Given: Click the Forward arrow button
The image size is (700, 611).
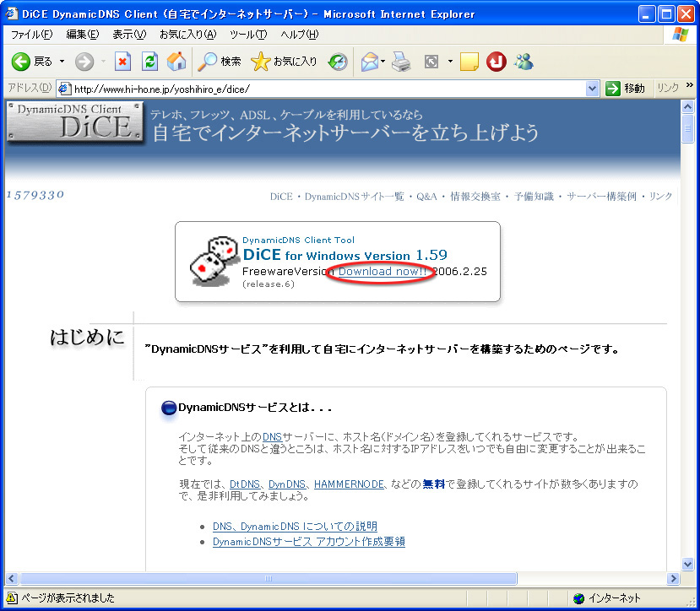Looking at the screenshot, I should (x=84, y=62).
